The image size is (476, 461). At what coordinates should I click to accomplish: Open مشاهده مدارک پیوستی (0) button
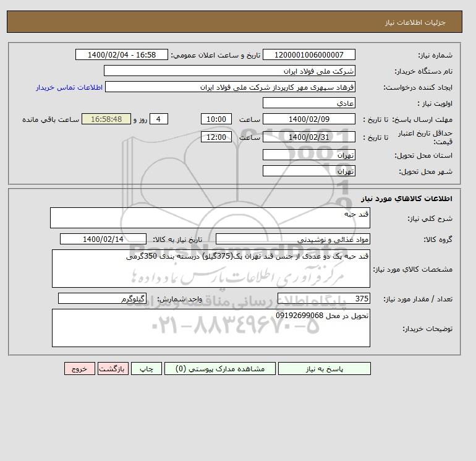[220, 369]
